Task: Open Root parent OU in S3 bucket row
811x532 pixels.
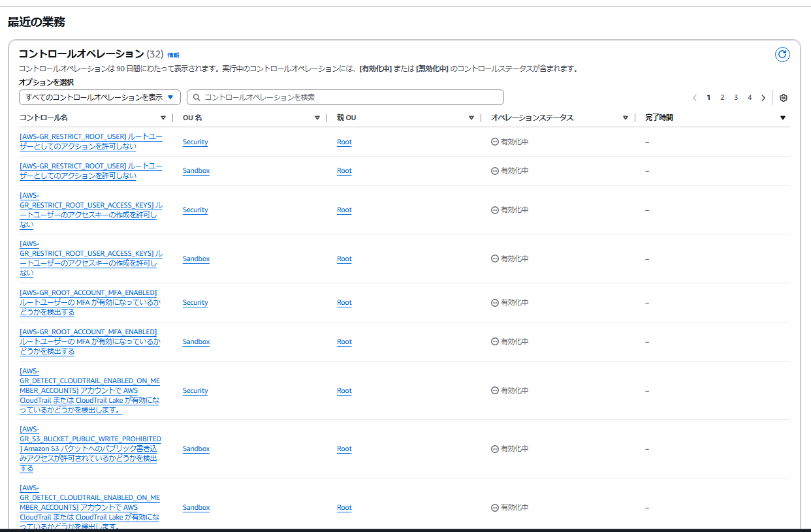Action: tap(344, 449)
